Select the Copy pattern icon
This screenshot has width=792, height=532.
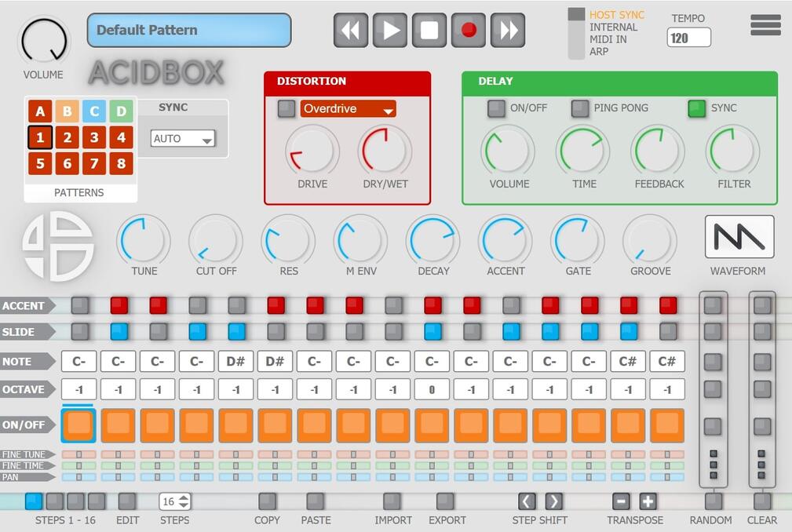coord(267,502)
